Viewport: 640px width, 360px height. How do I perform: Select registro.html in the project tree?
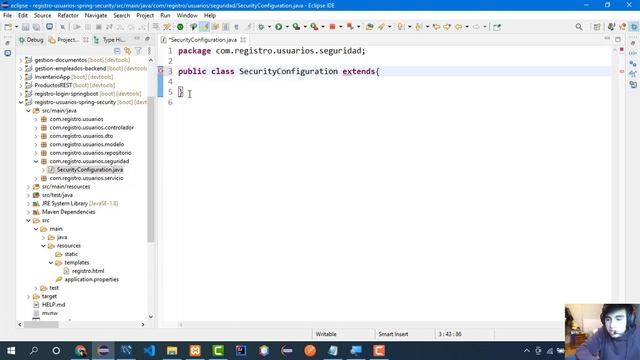[x=88, y=271]
